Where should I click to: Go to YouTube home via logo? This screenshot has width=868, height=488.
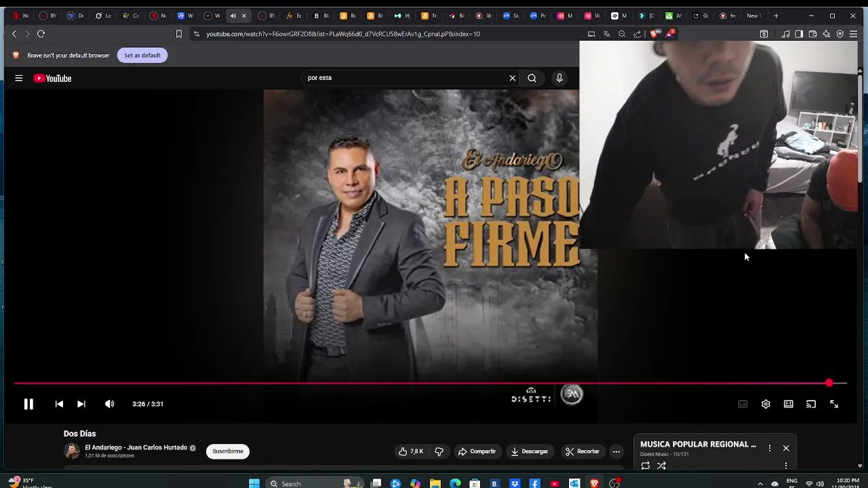pyautogui.click(x=52, y=79)
